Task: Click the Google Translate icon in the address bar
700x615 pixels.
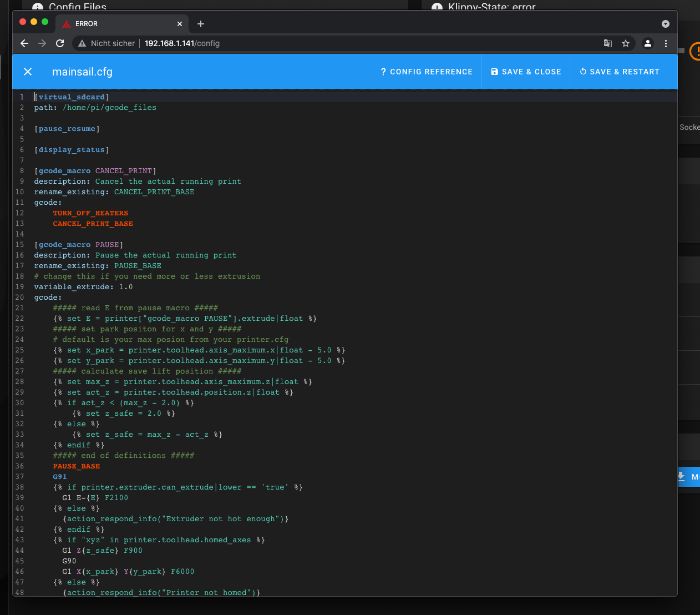Action: click(607, 43)
